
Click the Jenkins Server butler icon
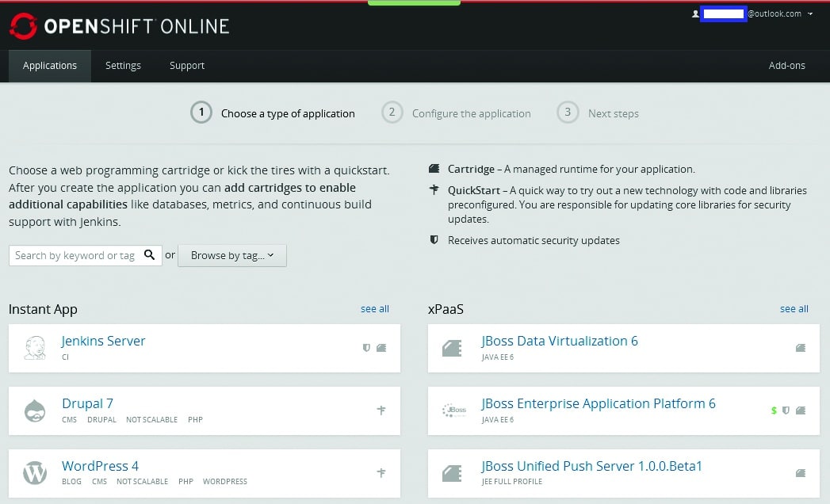click(35, 348)
